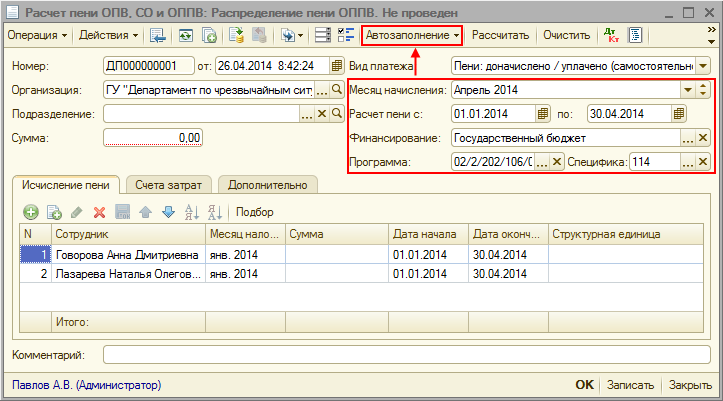Image resolution: width=723 pixels, height=401 pixels.
Task: Open the Дт/Кт posting results icon
Action: pyautogui.click(x=611, y=35)
